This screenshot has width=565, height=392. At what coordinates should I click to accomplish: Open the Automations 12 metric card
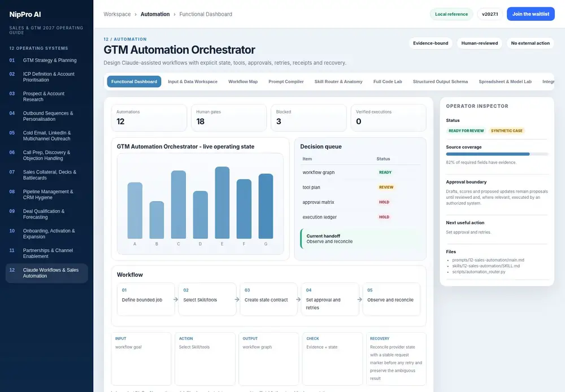(x=149, y=118)
